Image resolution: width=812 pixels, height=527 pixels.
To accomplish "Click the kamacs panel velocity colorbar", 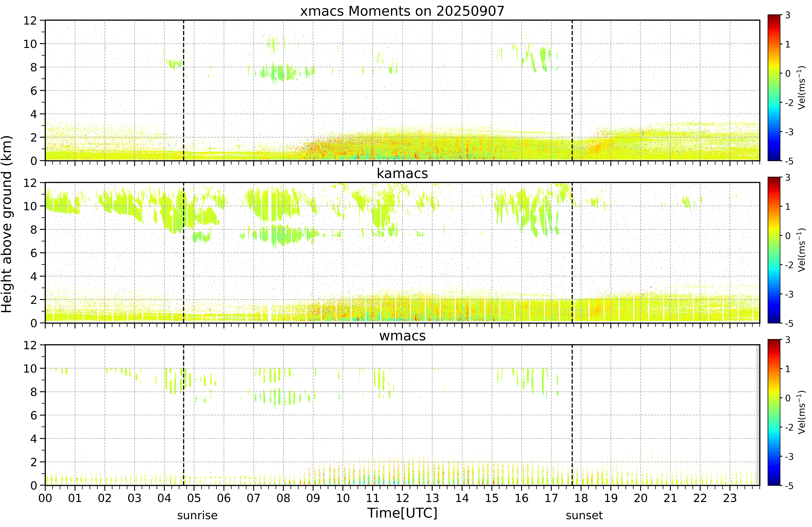I will click(774, 250).
